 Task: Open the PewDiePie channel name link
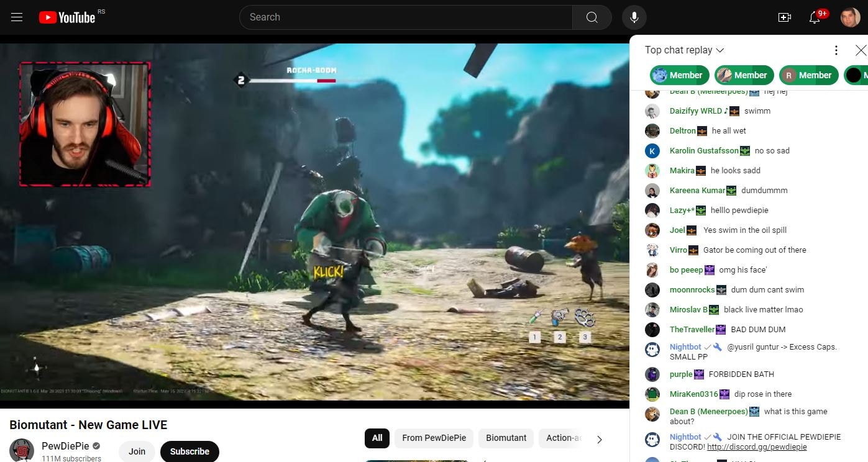tap(65, 446)
